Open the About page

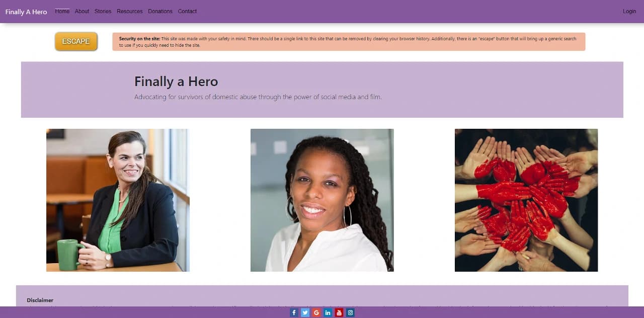[x=82, y=11]
